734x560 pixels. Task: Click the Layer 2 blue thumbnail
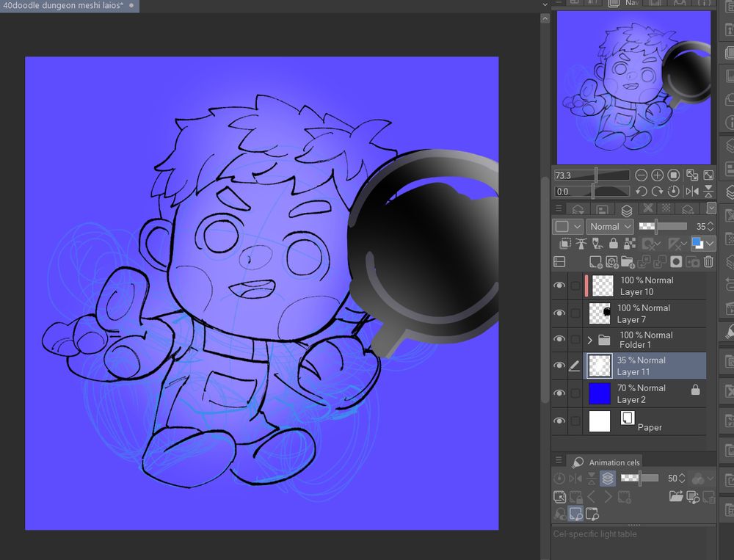tap(600, 393)
